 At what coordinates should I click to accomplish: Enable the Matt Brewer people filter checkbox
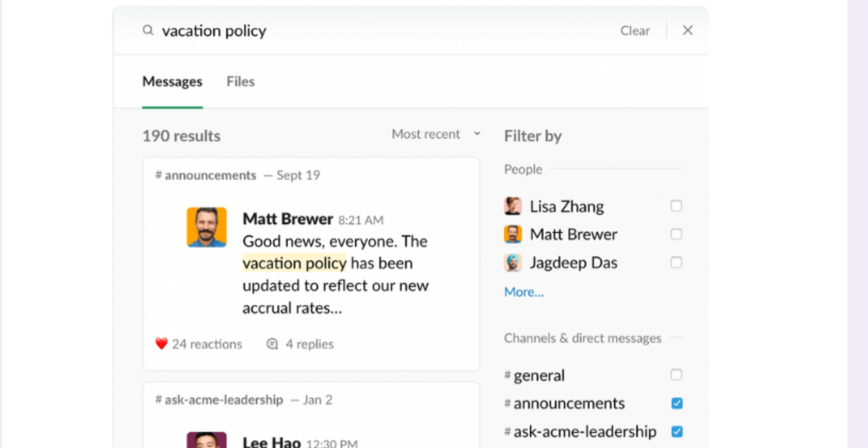click(676, 234)
